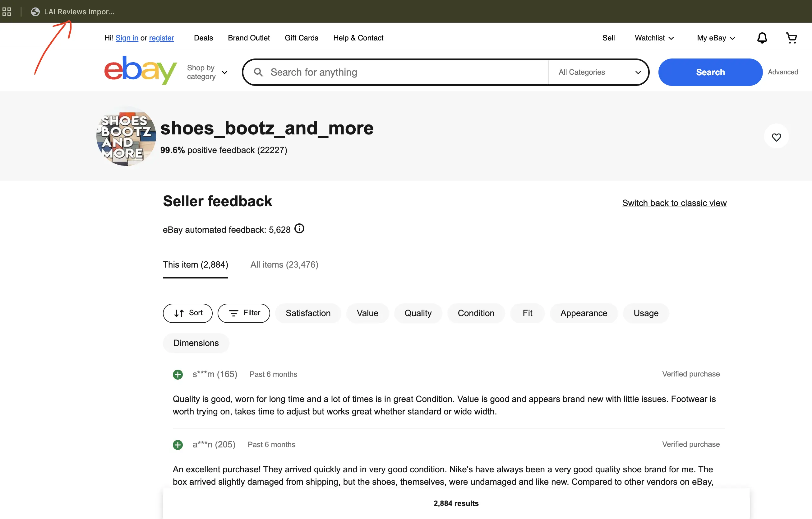Click the automated feedback info icon

coord(299,228)
